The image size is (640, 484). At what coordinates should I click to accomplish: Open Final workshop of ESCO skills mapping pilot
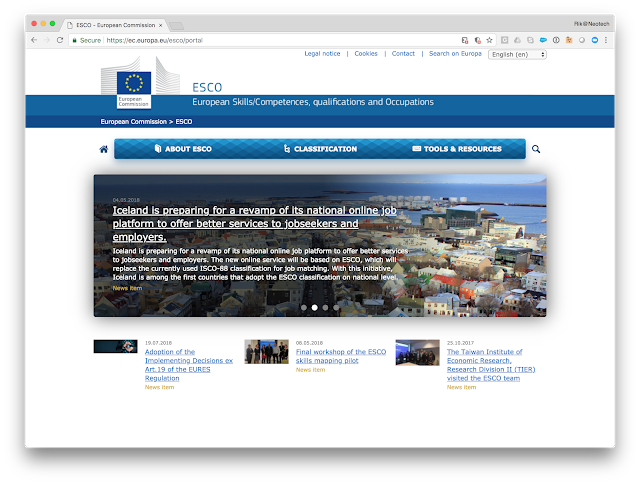(341, 356)
